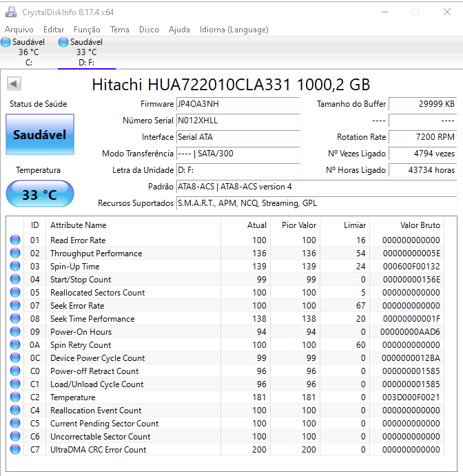The image size is (463, 476).
Task: Go to previous disk with back arrow
Action: [x=14, y=84]
